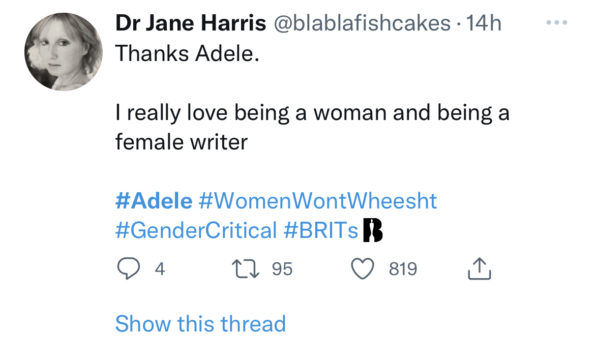The image size is (595, 361).
Task: Click the 'Thanks Adele.' opening line
Action: tap(187, 54)
